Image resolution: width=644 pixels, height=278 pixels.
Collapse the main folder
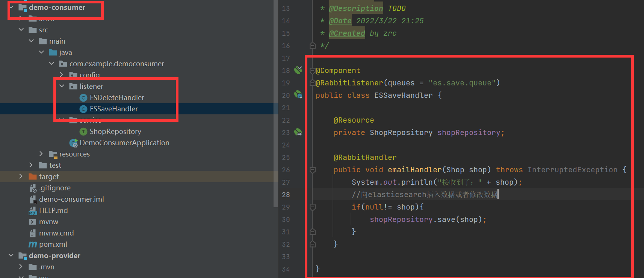32,41
